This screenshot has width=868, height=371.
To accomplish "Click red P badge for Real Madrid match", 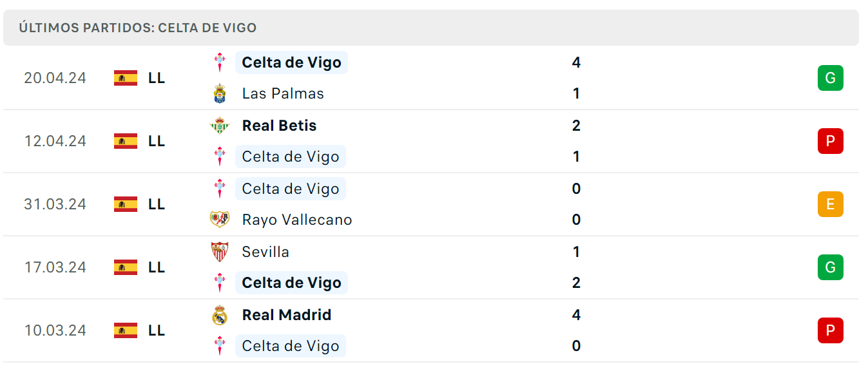I will 830,330.
